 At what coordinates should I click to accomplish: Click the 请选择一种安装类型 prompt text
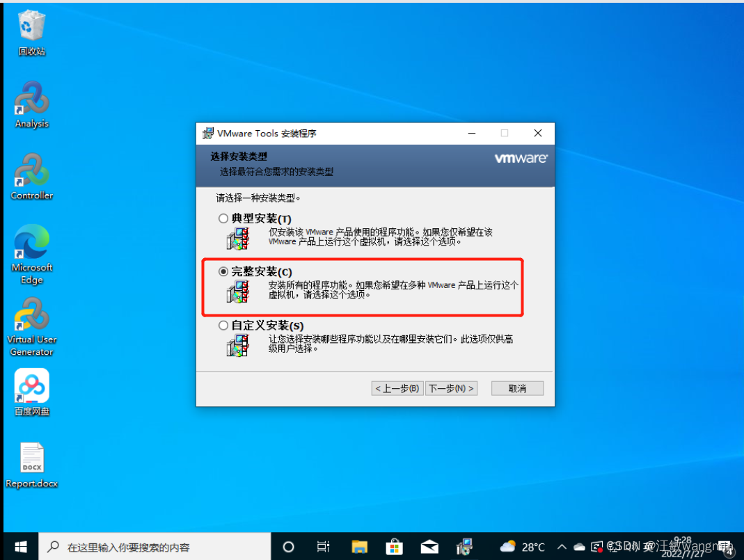click(x=258, y=198)
